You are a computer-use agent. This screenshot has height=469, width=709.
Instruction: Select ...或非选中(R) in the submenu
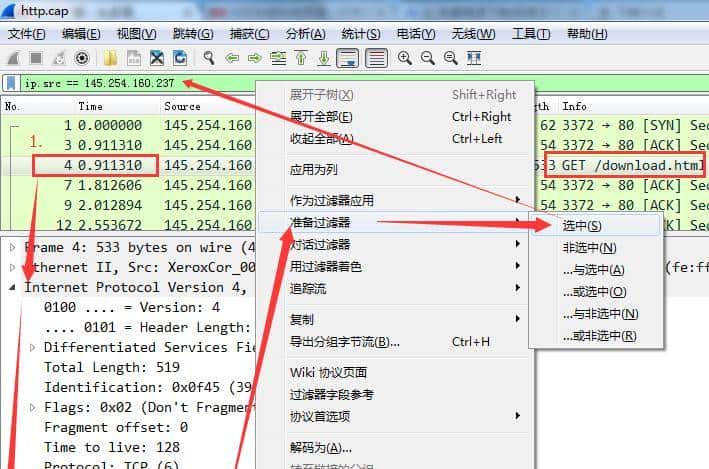[x=596, y=336]
